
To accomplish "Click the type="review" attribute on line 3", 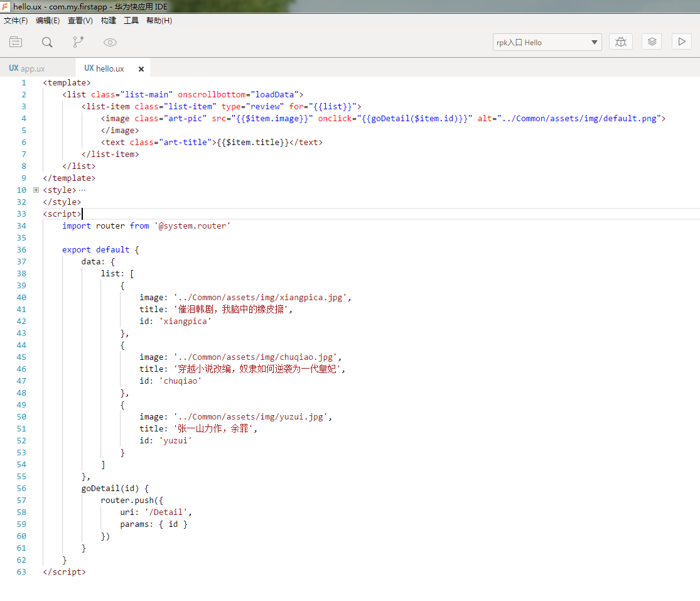I will click(252, 107).
